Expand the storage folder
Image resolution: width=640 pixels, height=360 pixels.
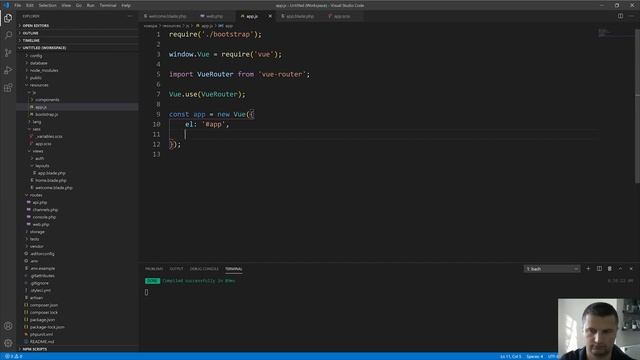(37, 232)
